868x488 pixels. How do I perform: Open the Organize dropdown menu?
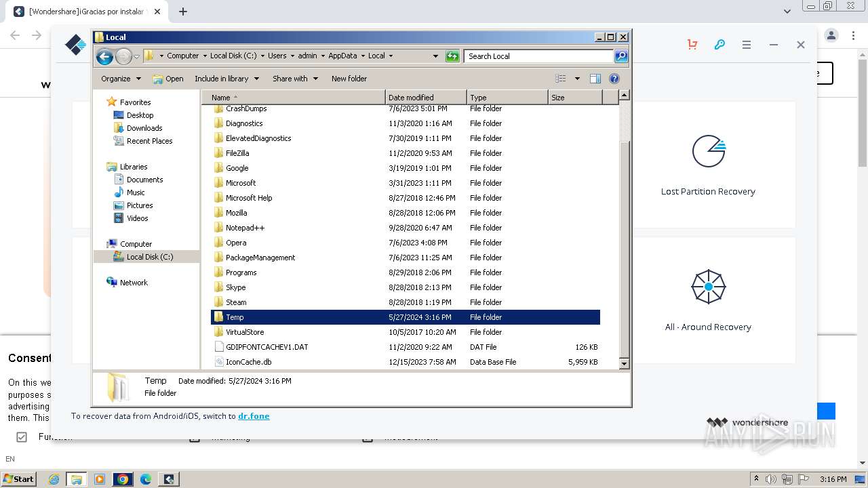[x=121, y=79]
